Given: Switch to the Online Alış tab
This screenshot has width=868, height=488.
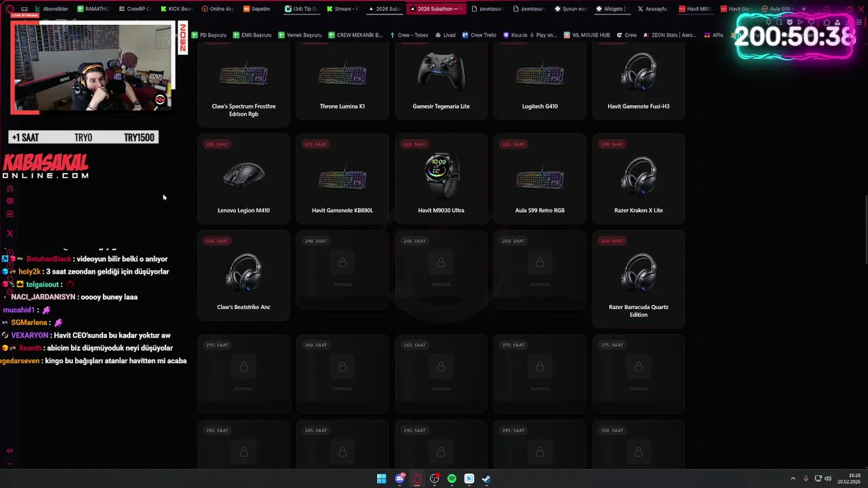Looking at the screenshot, I should coord(217,9).
